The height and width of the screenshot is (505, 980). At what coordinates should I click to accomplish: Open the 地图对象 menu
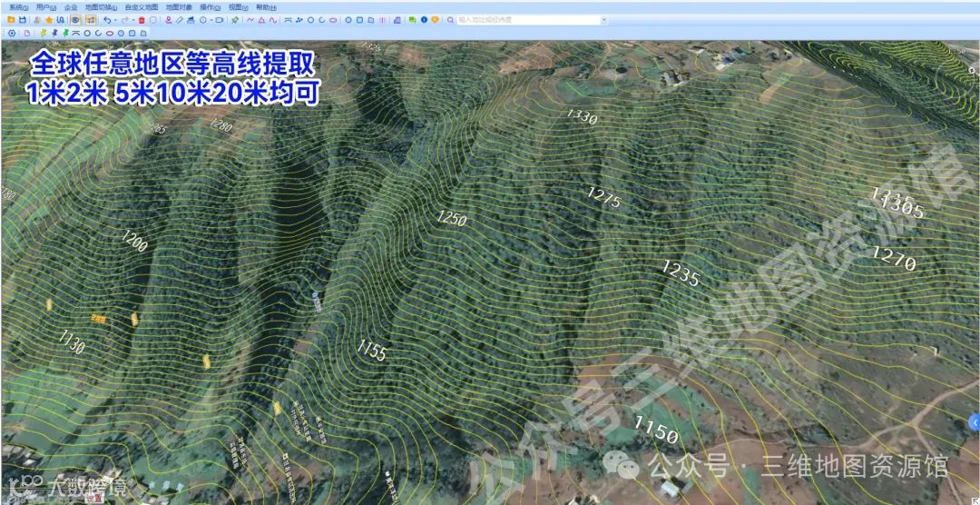179,7
